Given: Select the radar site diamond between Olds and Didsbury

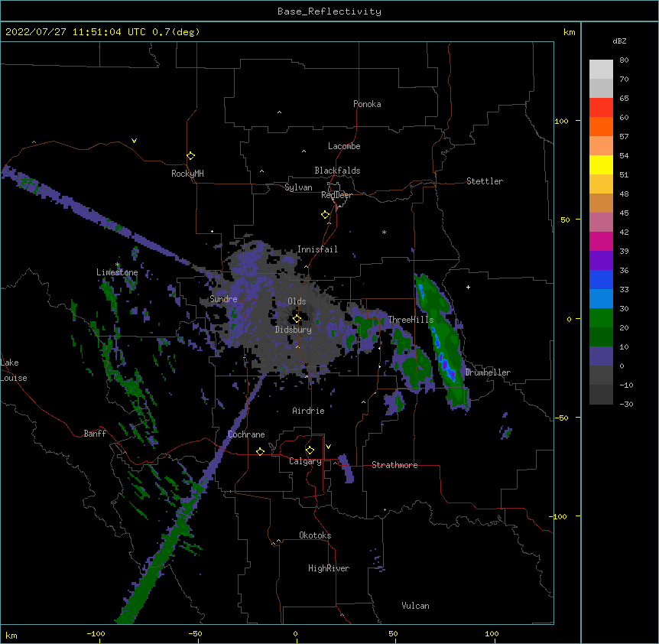Looking at the screenshot, I should [x=297, y=319].
